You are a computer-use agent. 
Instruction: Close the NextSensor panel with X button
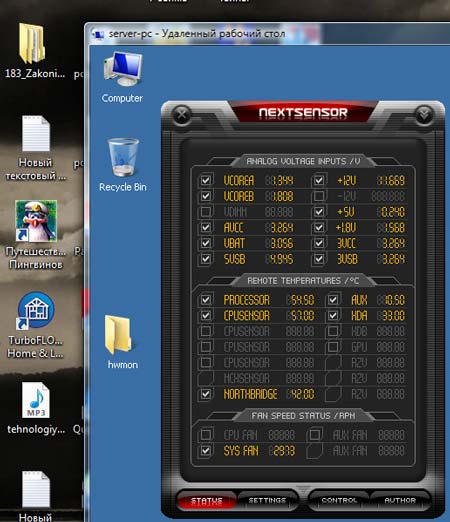(182, 115)
